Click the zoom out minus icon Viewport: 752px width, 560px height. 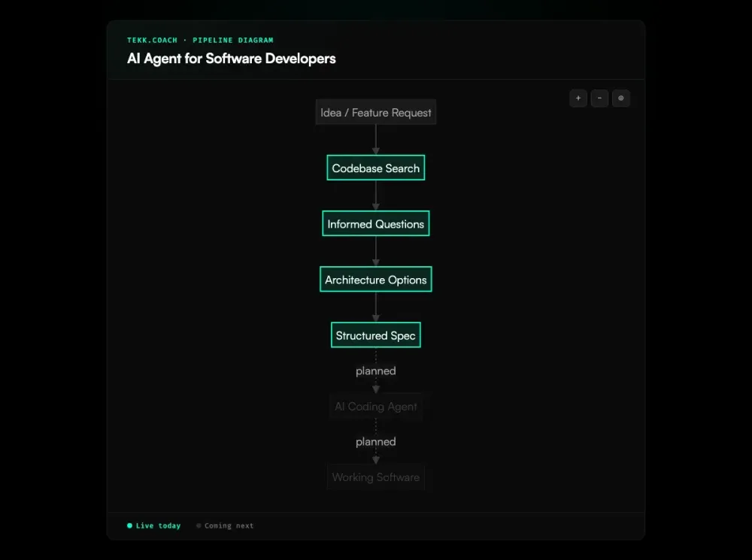pyautogui.click(x=599, y=98)
